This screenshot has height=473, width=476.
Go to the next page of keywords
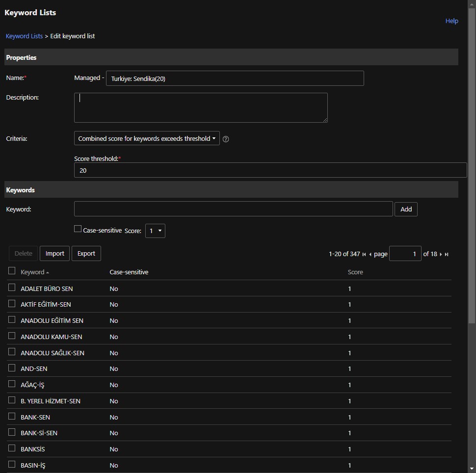click(x=441, y=254)
